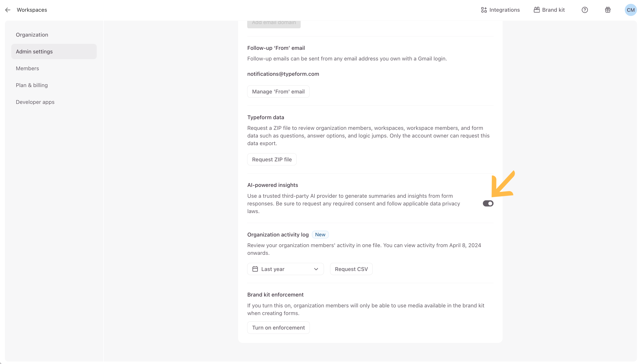Click the back arrow icon

point(8,10)
